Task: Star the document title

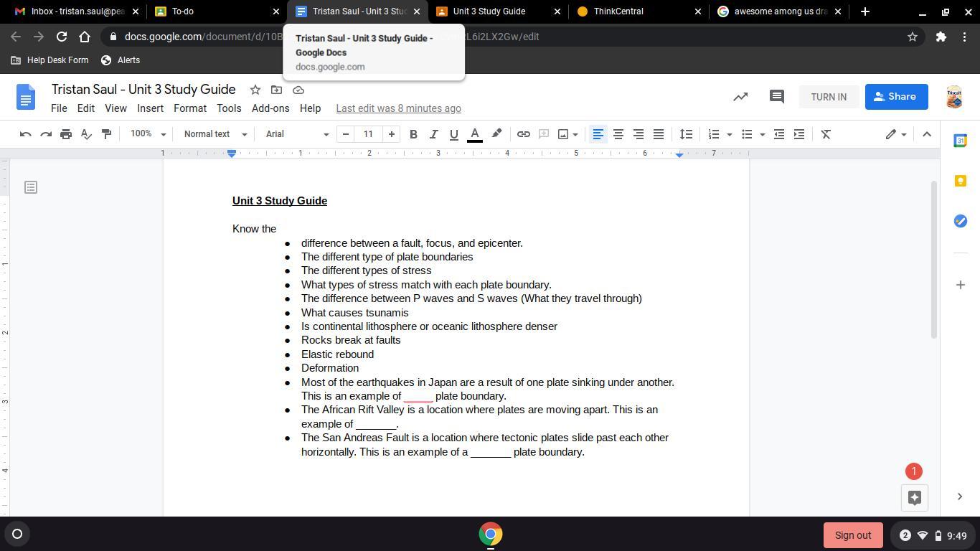Action: tap(255, 90)
